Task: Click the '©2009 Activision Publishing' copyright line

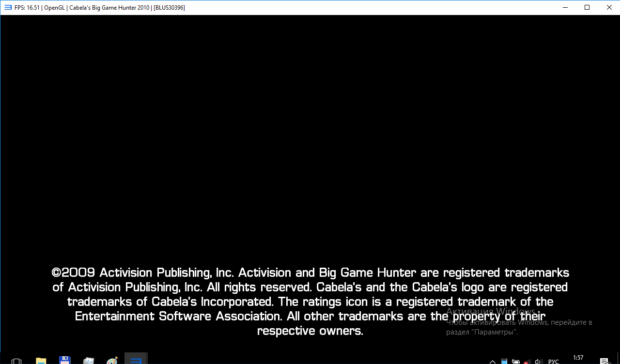Action: coord(310,273)
